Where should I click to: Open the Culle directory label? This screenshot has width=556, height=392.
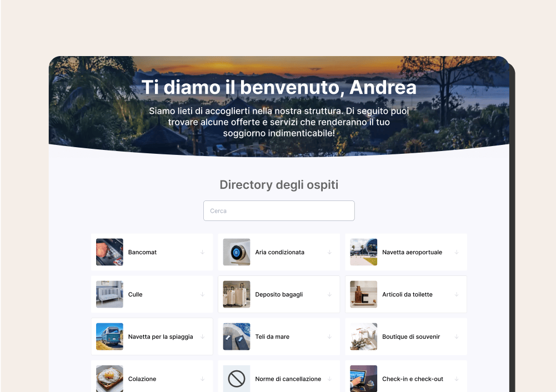click(x=136, y=294)
